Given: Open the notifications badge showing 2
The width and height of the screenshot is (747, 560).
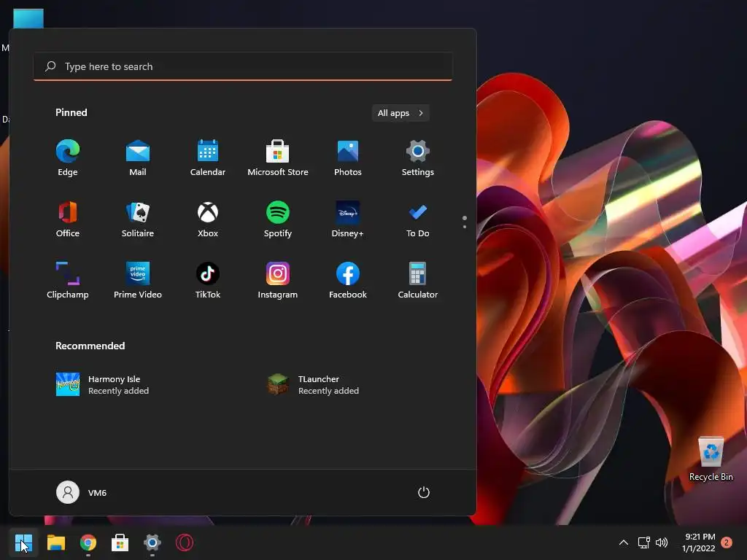Looking at the screenshot, I should pos(727,542).
